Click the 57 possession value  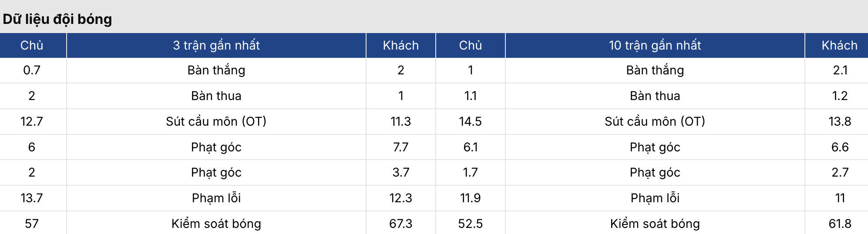(x=32, y=224)
